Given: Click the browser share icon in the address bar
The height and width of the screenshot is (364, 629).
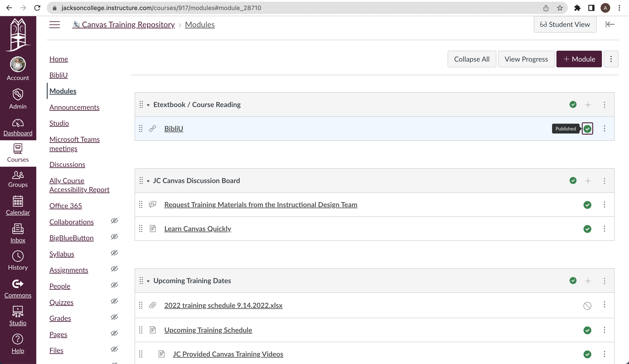Looking at the screenshot, I should (546, 8).
